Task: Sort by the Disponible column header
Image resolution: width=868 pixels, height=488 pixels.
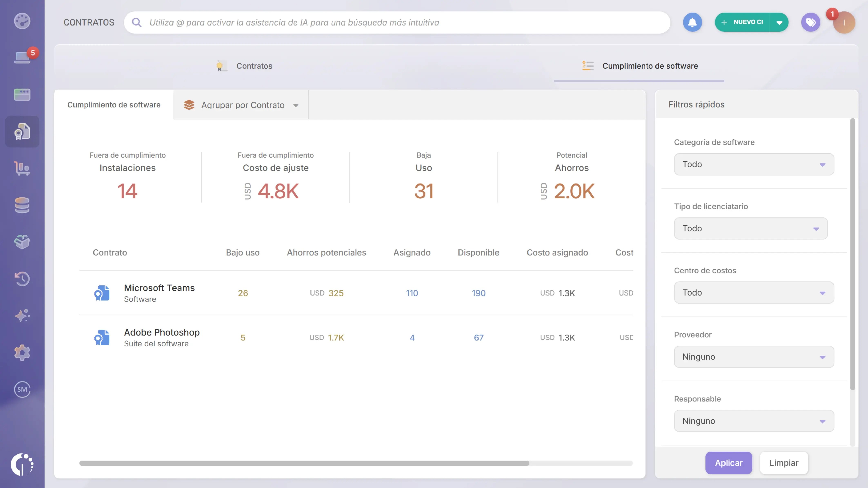Action: click(479, 253)
